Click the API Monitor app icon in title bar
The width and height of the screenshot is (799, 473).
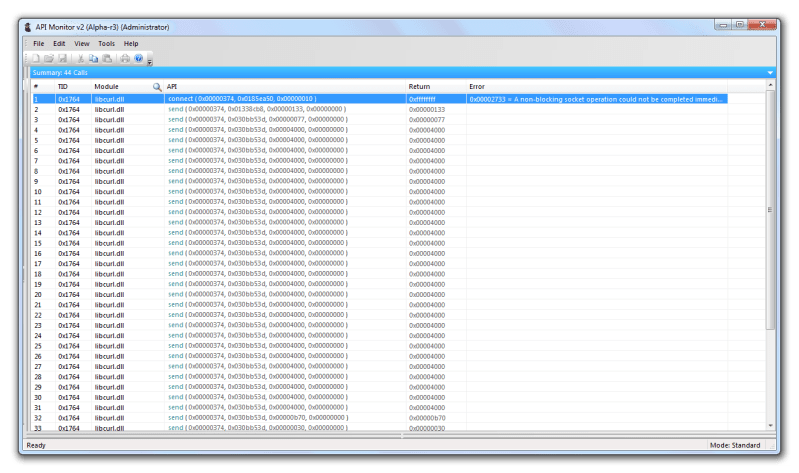coord(28,27)
